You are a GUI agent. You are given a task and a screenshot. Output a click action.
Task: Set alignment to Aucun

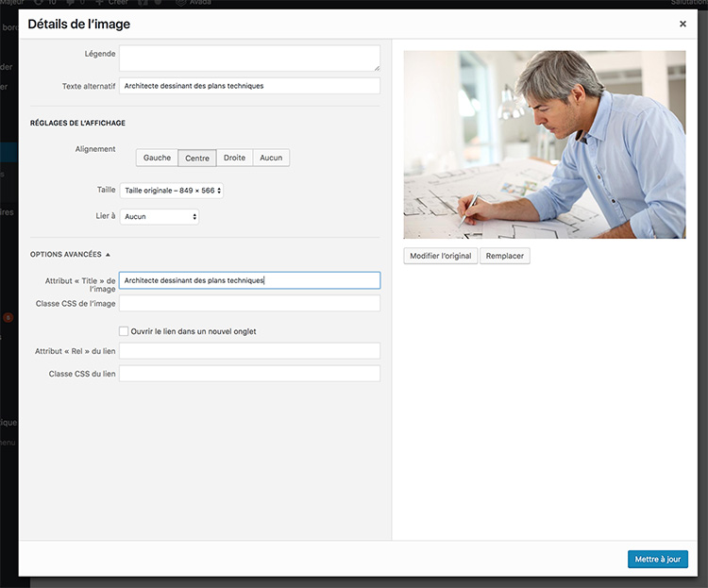[271, 158]
